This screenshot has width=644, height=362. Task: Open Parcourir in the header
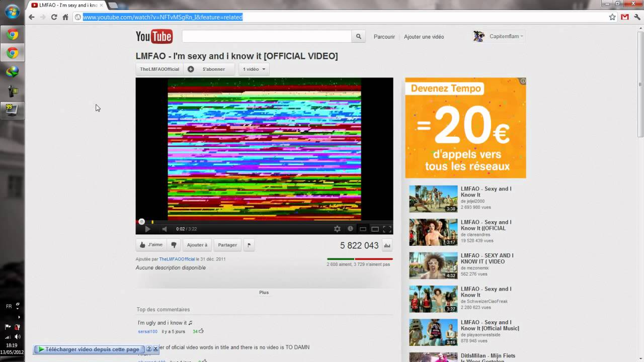click(384, 37)
